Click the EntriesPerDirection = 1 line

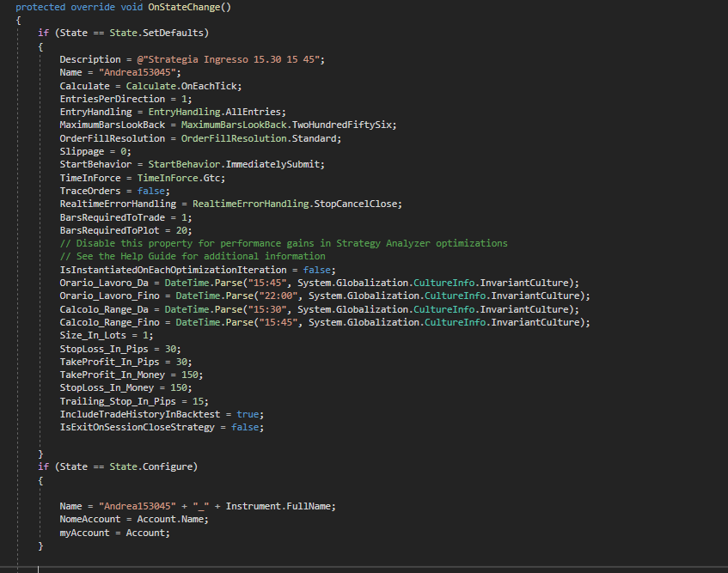(125, 100)
